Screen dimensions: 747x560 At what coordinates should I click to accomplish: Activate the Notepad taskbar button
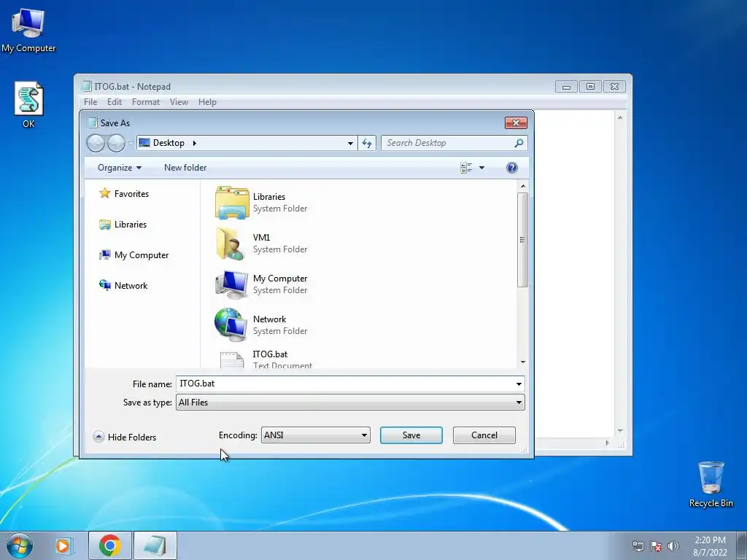click(x=155, y=545)
